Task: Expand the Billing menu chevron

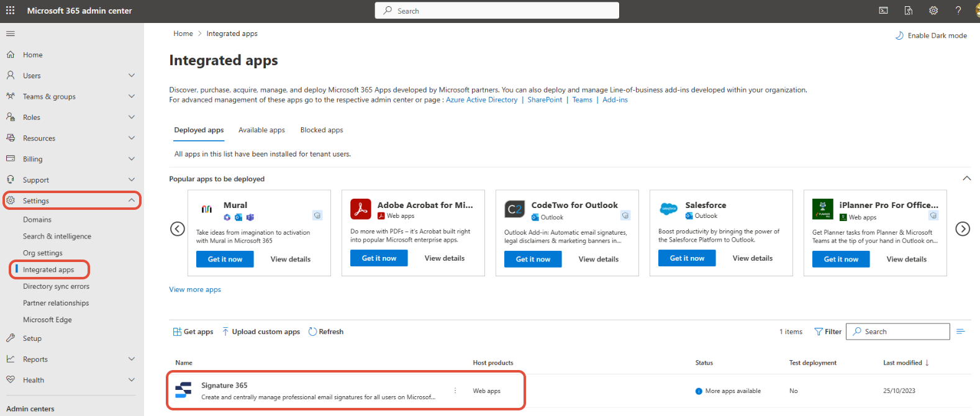Action: (x=132, y=159)
